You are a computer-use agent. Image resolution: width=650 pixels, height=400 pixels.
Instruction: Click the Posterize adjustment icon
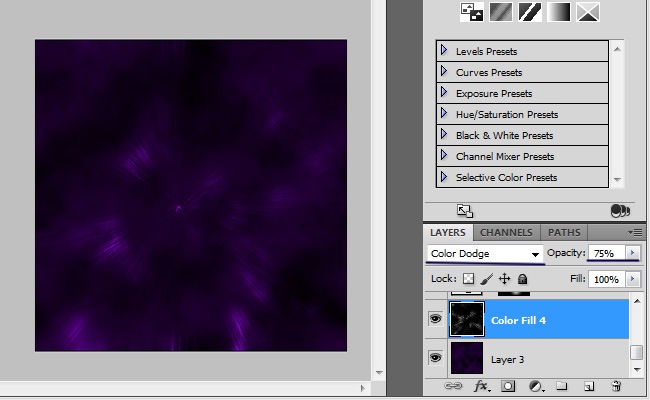pos(500,12)
